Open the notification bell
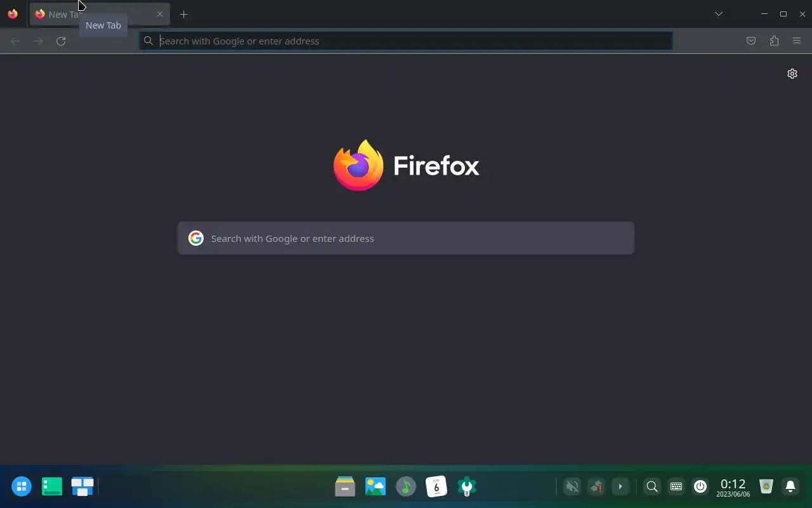 click(790, 486)
